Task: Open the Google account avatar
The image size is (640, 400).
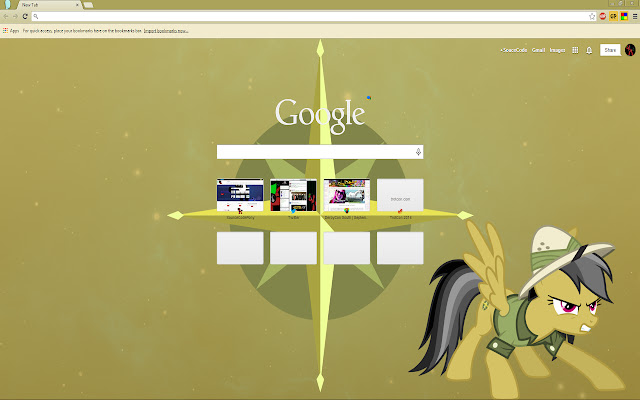Action: click(x=630, y=50)
